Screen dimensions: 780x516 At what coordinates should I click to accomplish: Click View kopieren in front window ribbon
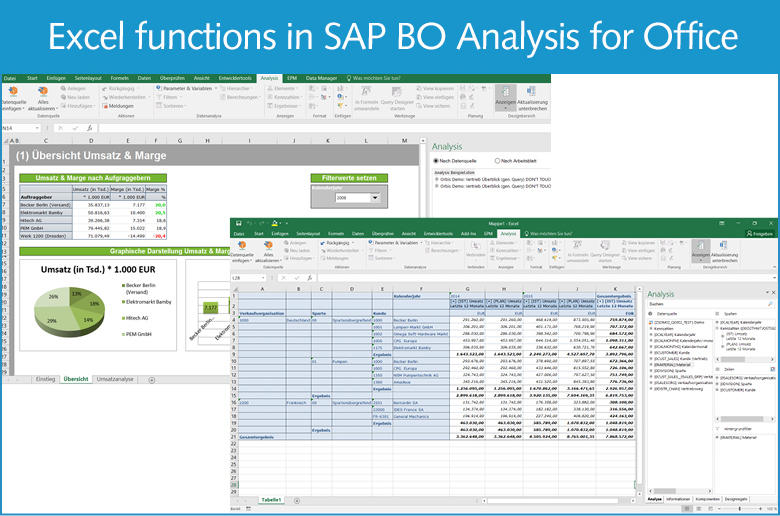(x=638, y=243)
